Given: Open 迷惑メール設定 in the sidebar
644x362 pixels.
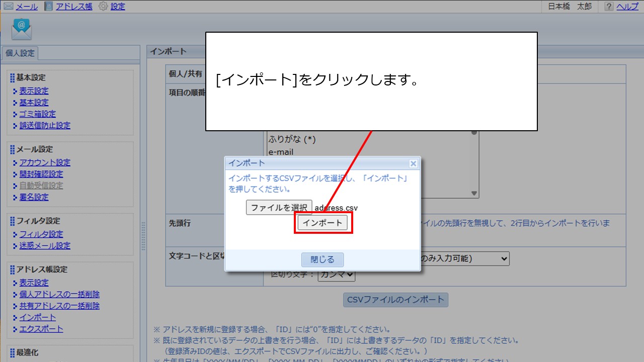Looking at the screenshot, I should point(45,246).
